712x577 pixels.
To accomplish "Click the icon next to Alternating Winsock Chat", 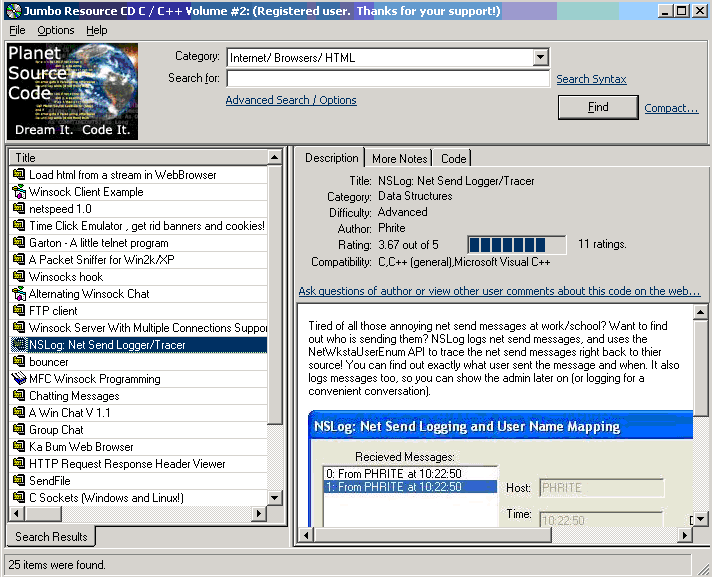I will [x=19, y=293].
